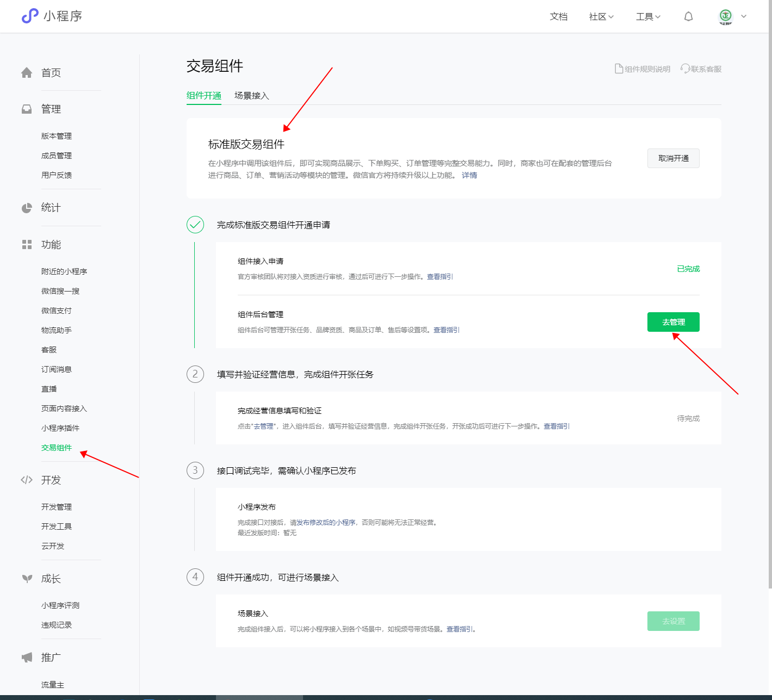This screenshot has width=772, height=700.
Task: Click the account avatar icon
Action: click(725, 16)
